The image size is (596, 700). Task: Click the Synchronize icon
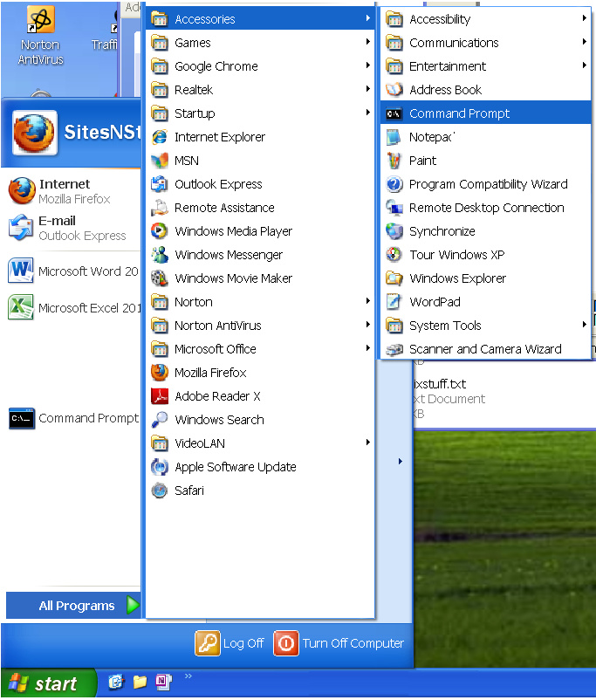tap(394, 231)
